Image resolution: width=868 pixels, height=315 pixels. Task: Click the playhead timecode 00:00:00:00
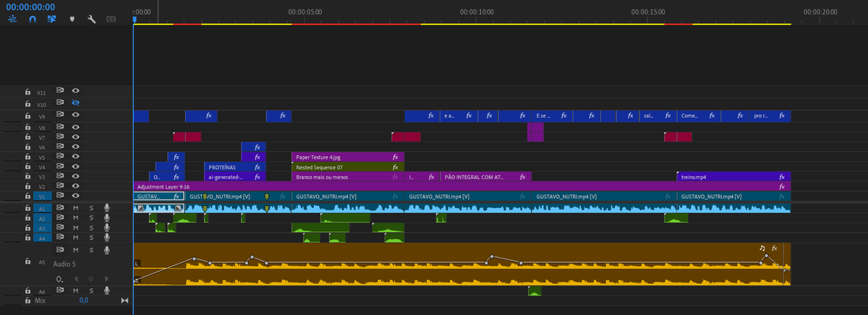(31, 6)
